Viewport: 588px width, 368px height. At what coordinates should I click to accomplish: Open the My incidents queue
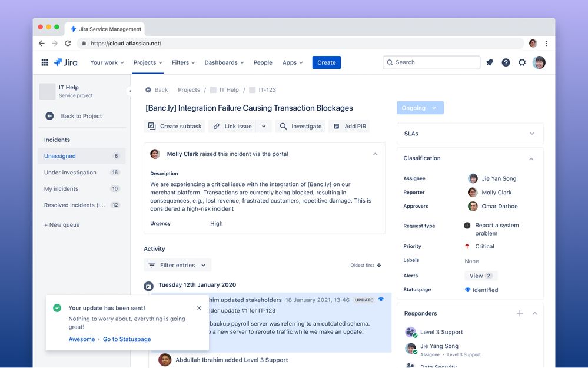[82, 188]
